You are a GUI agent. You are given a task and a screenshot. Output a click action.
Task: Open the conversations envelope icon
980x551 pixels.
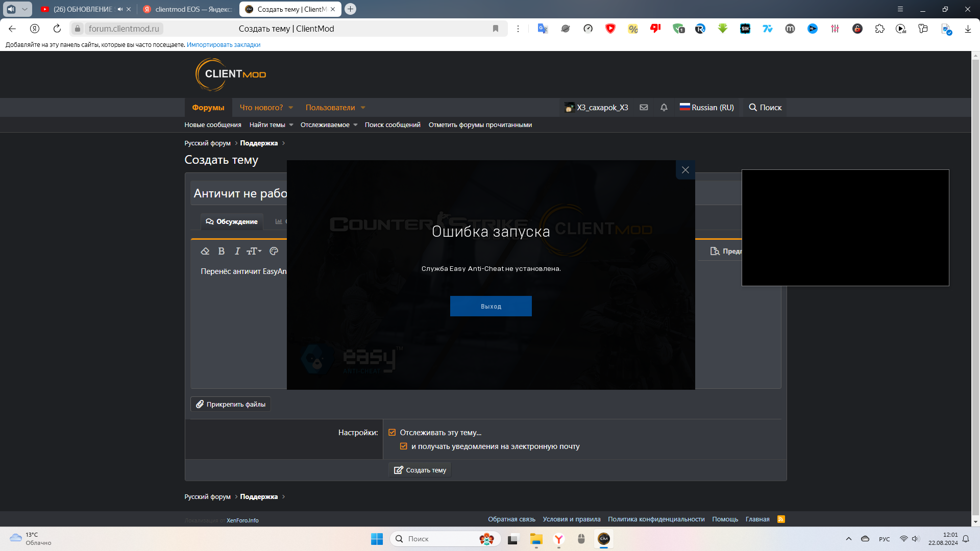pyautogui.click(x=644, y=108)
